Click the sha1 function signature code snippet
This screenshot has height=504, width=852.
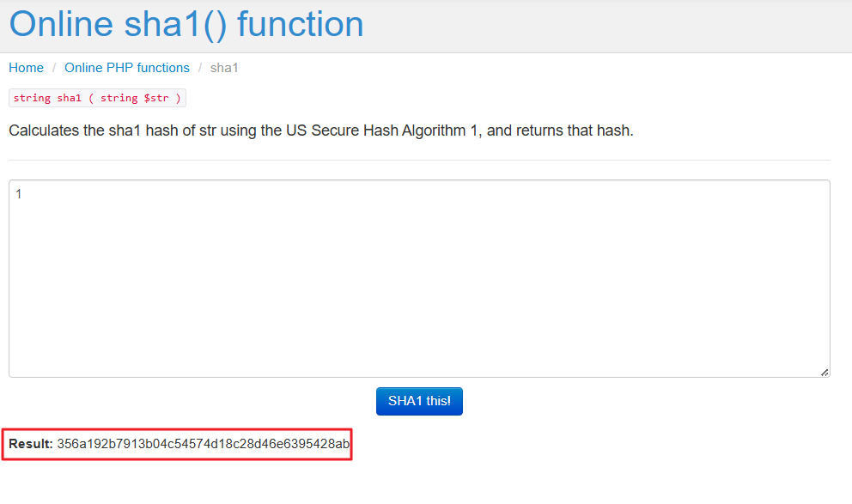point(97,98)
